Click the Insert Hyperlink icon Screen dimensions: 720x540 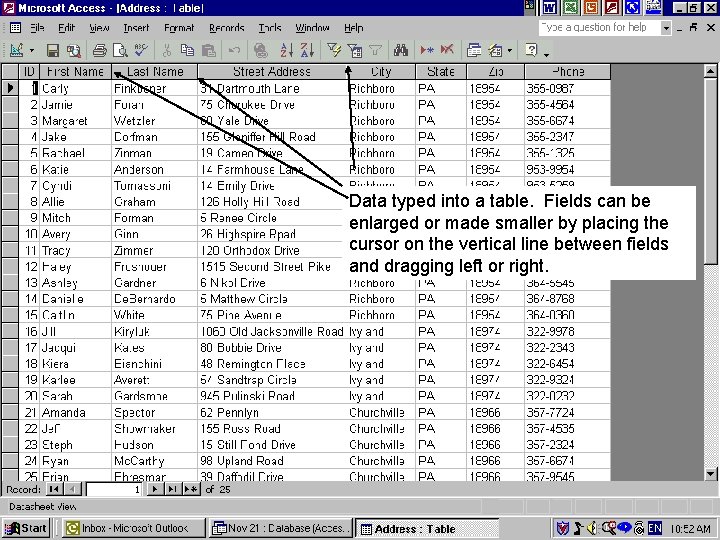pyautogui.click(x=260, y=50)
